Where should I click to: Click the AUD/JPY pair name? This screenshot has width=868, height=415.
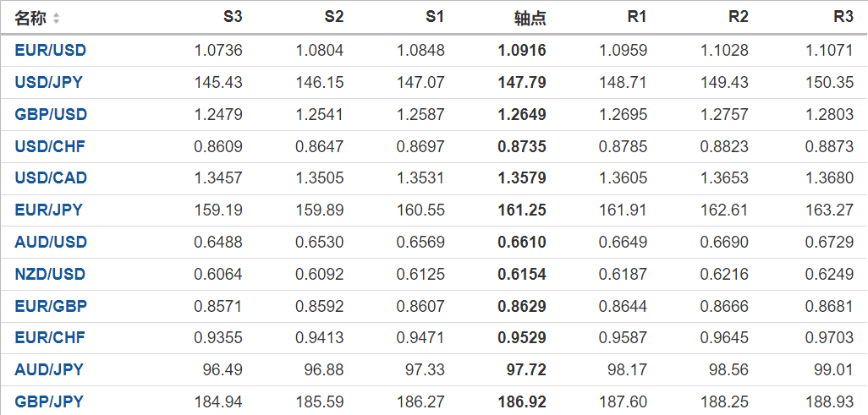click(x=49, y=370)
